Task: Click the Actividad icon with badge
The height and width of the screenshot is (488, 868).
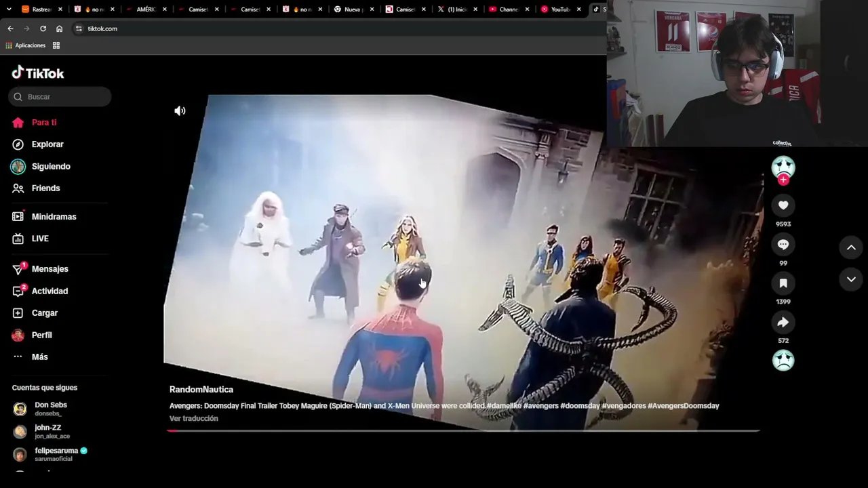Action: click(x=18, y=291)
